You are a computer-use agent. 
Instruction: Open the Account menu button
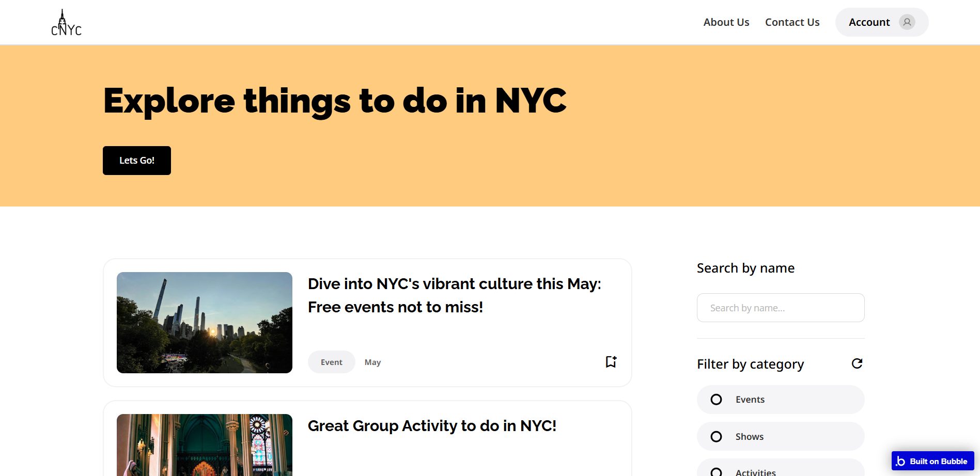[x=869, y=22]
